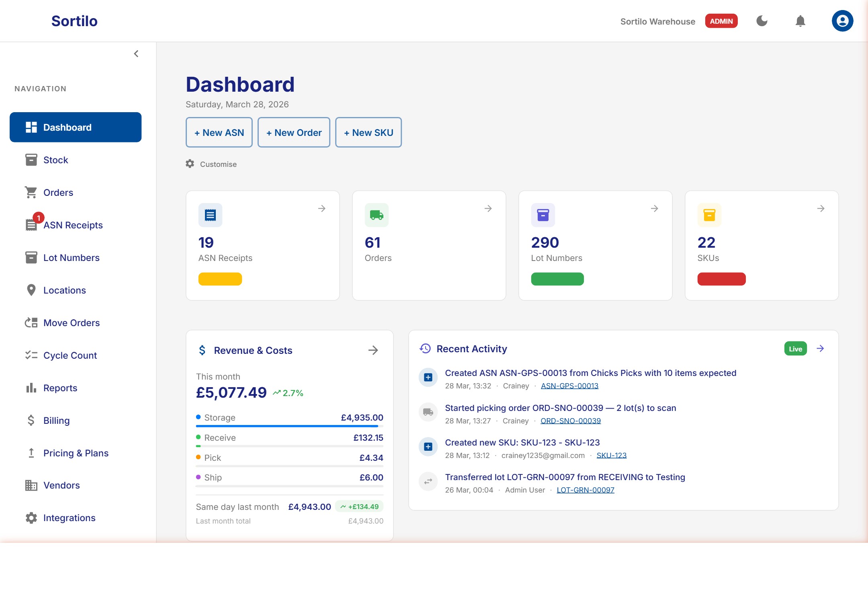Open Revenue & Costs details arrow

coord(373,350)
